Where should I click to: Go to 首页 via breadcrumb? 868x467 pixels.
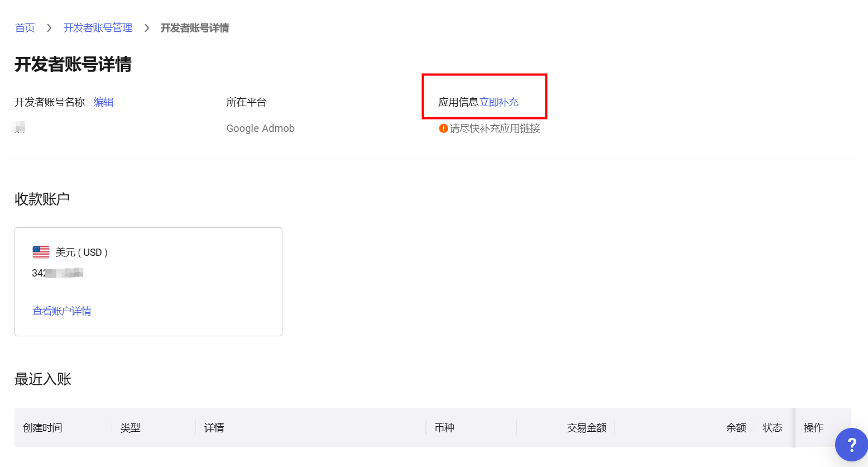pos(25,28)
